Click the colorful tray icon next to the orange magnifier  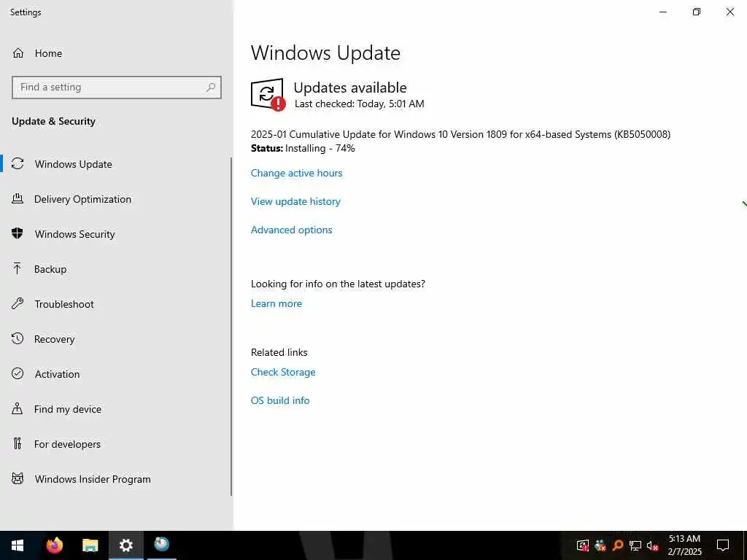tap(600, 545)
